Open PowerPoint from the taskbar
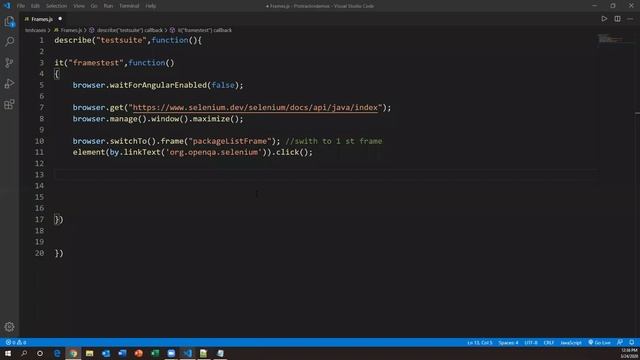This screenshot has height=360, width=640. pyautogui.click(x=139, y=353)
